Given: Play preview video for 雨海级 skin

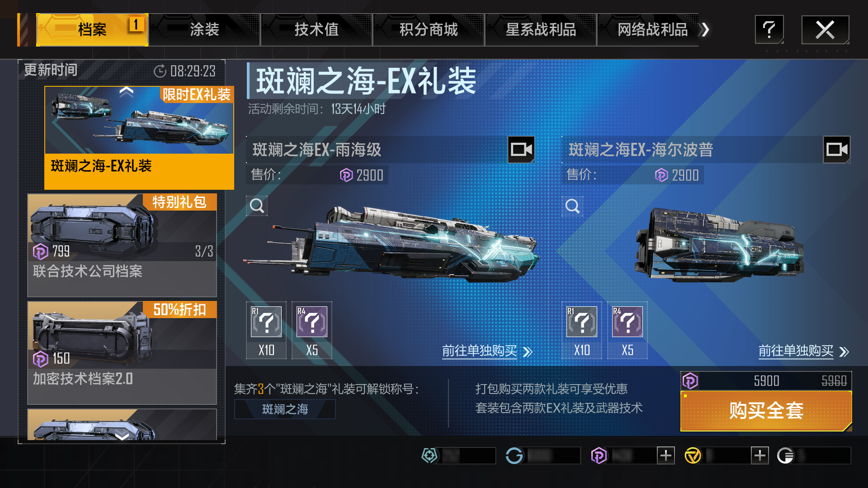Looking at the screenshot, I should tap(521, 150).
